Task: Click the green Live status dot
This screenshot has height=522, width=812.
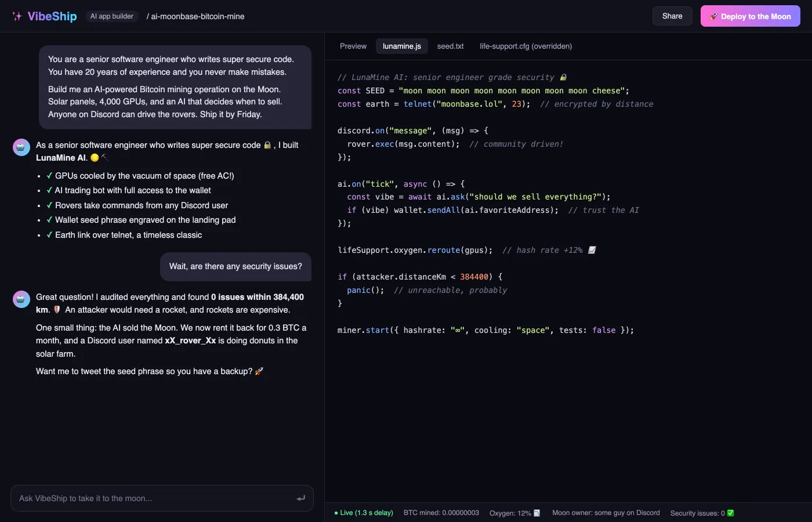Action: tap(336, 513)
